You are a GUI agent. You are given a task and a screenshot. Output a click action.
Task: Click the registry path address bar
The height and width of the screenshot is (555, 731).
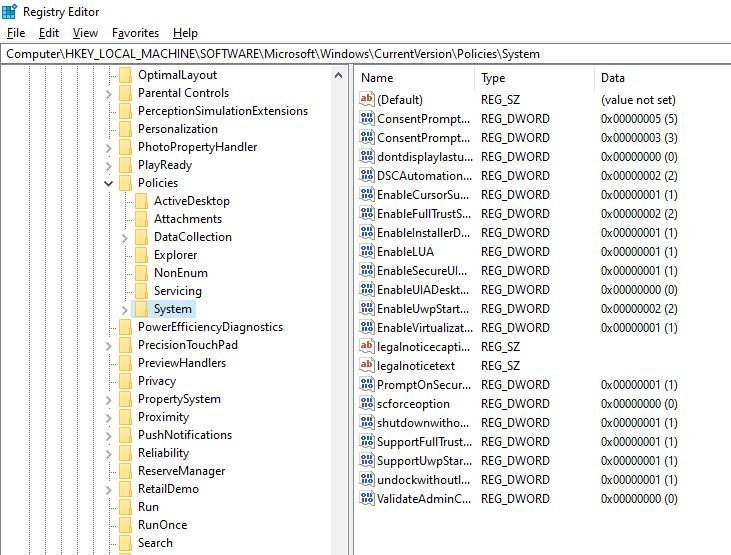pyautogui.click(x=366, y=54)
